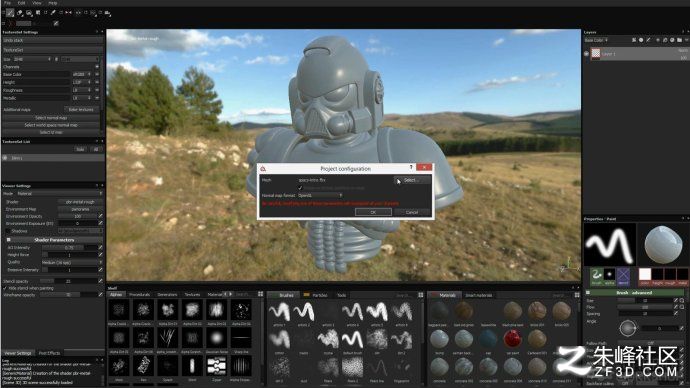Image resolution: width=690 pixels, height=388 pixels.
Task: Switch to the Procedurals shelf tab
Action: [x=139, y=294]
